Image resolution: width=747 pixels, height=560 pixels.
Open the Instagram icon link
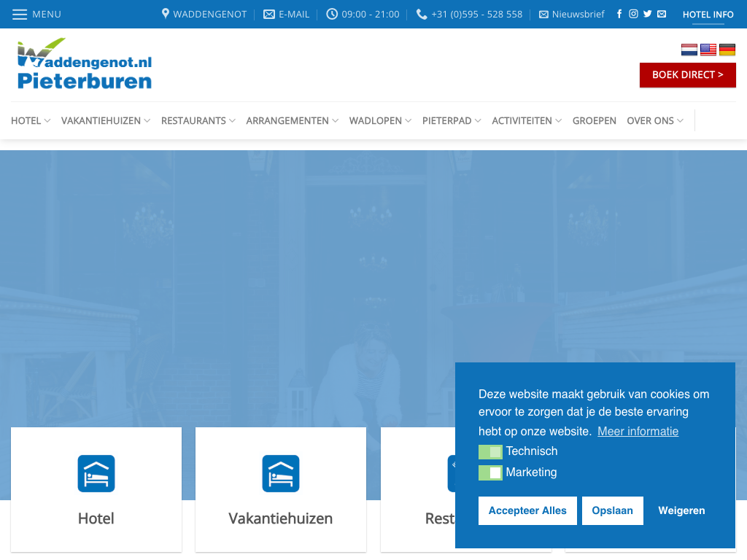click(633, 14)
